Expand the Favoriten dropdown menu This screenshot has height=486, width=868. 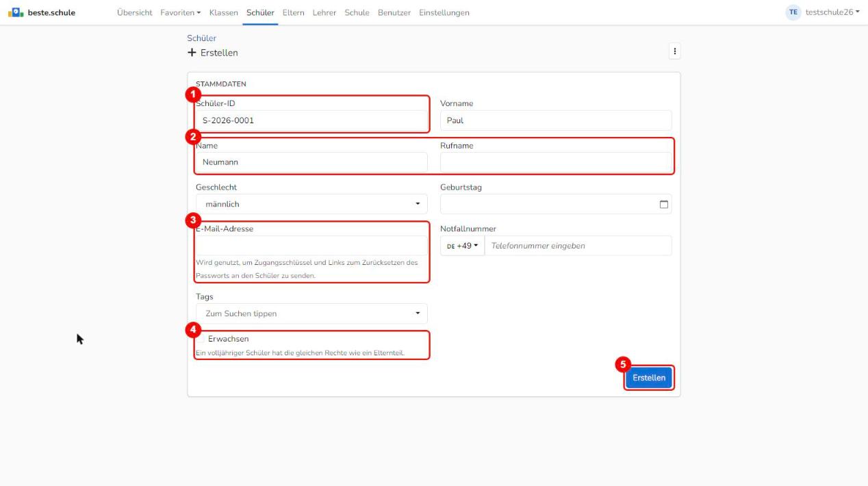(x=181, y=12)
